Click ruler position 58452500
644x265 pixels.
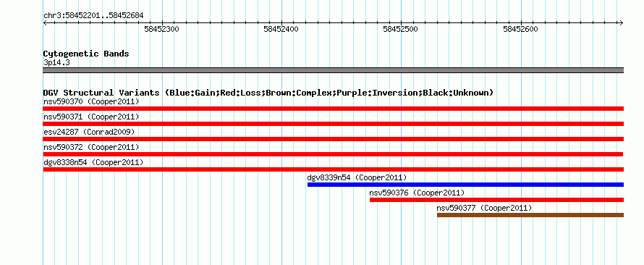click(401, 29)
